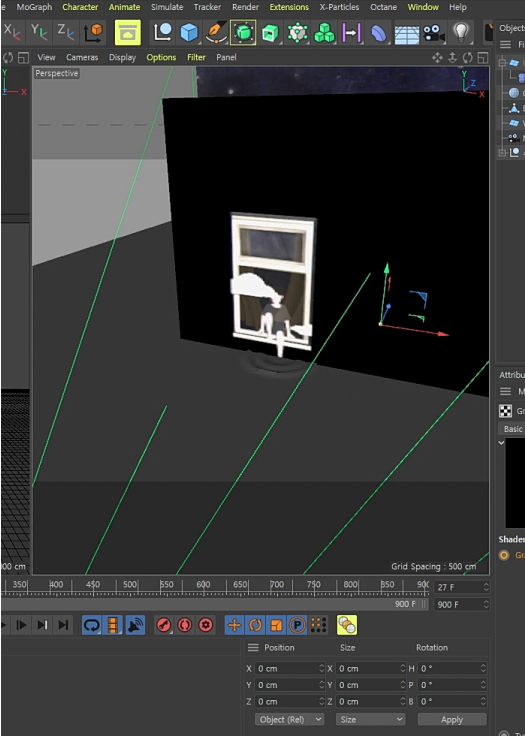Toggle X axis lock

12,32
